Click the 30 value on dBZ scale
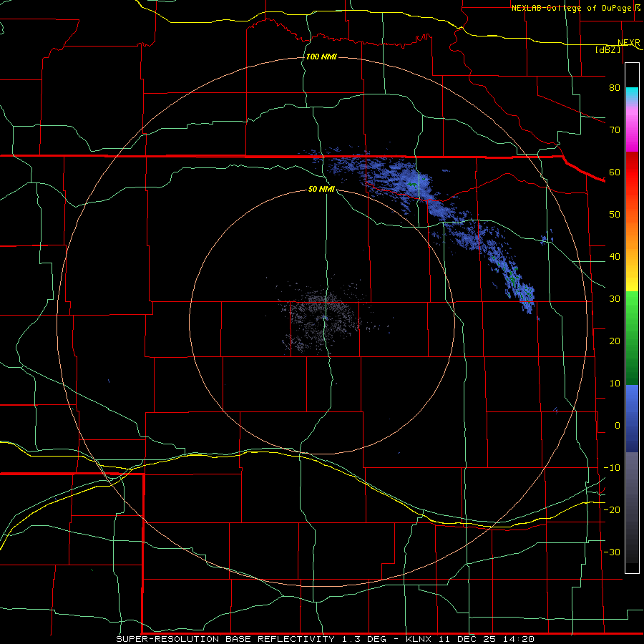The height and width of the screenshot is (644, 644). (x=615, y=298)
